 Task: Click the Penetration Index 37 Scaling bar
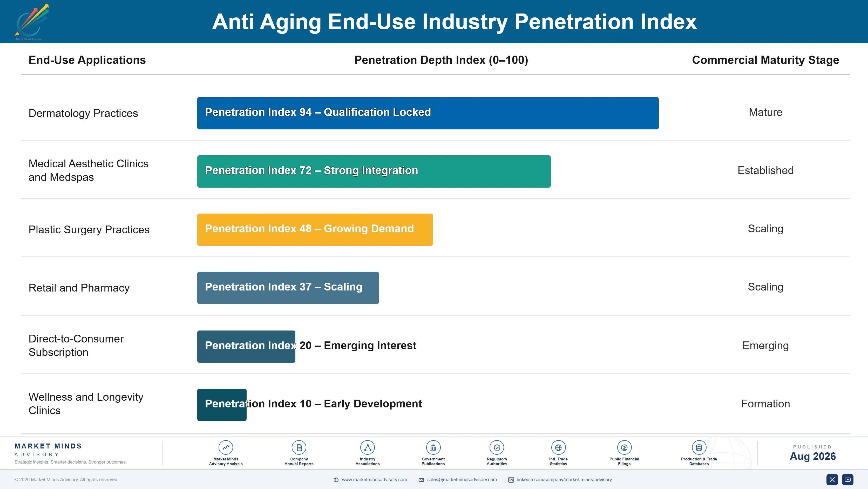click(288, 288)
